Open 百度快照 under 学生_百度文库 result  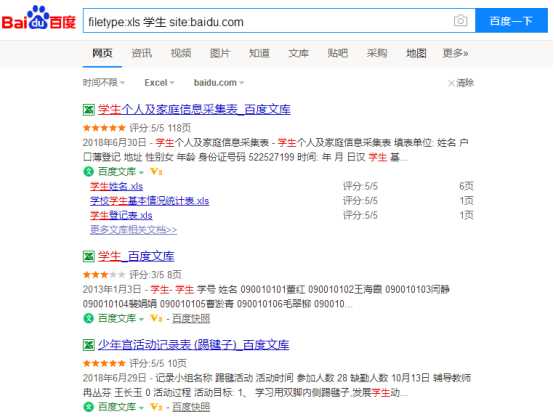(191, 319)
